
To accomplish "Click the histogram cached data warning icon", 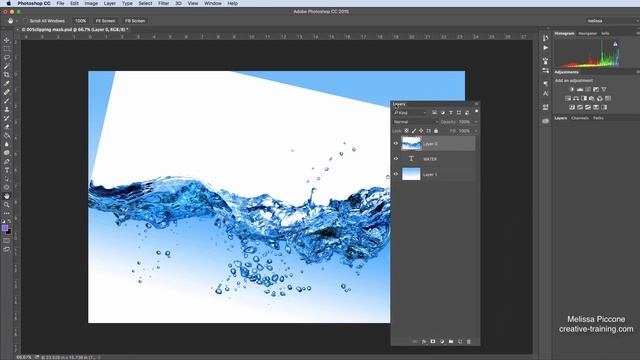I will [615, 43].
